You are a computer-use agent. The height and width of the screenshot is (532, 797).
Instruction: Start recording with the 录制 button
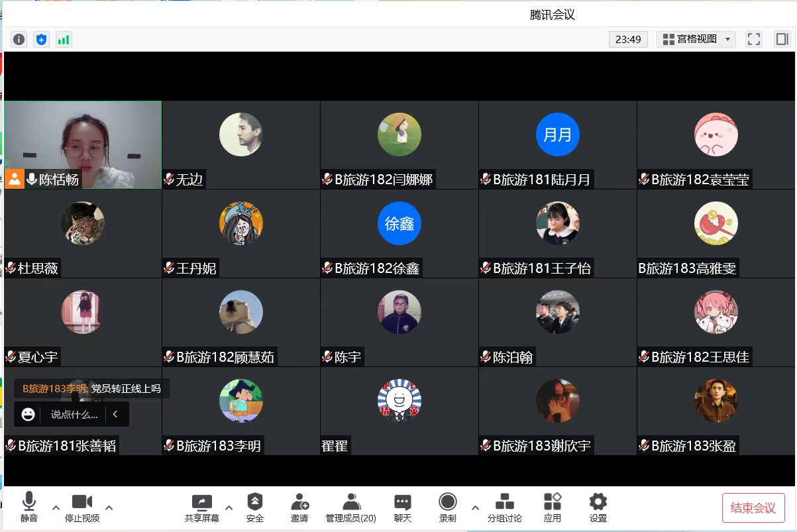tap(448, 508)
